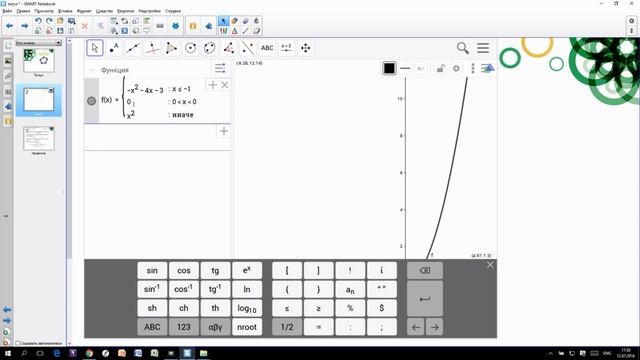The image size is (640, 360).
Task: Open the algebra view sort options icon
Action: [220, 68]
